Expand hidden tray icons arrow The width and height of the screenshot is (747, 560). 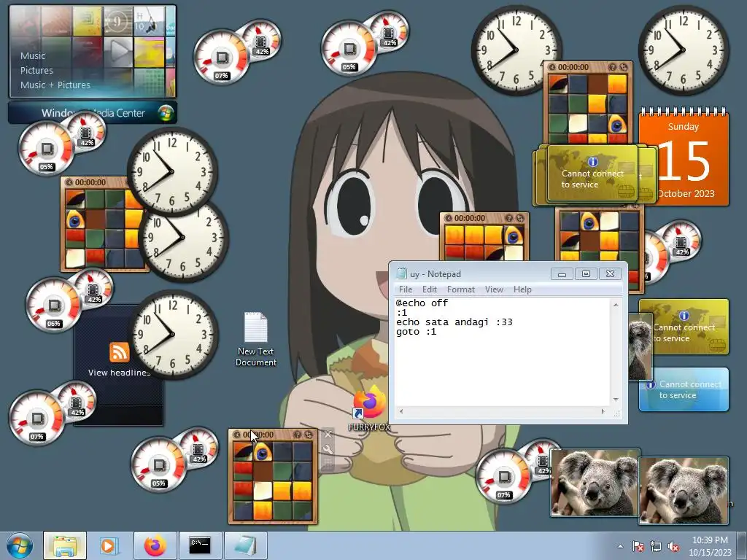pyautogui.click(x=620, y=546)
